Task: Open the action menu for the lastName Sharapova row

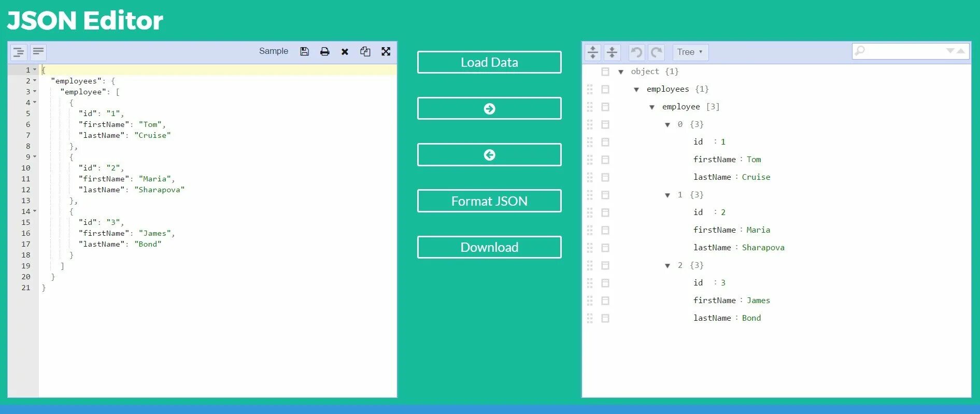Action: tap(605, 248)
